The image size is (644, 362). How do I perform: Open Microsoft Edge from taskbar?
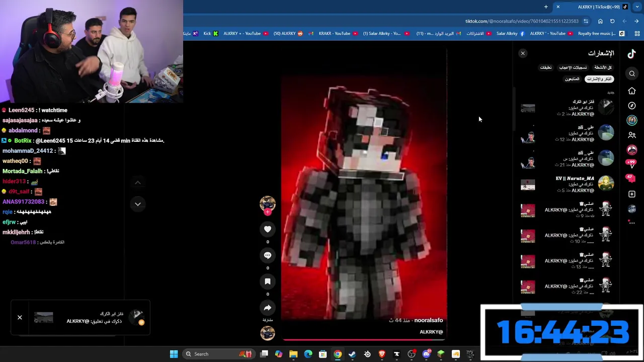308,354
